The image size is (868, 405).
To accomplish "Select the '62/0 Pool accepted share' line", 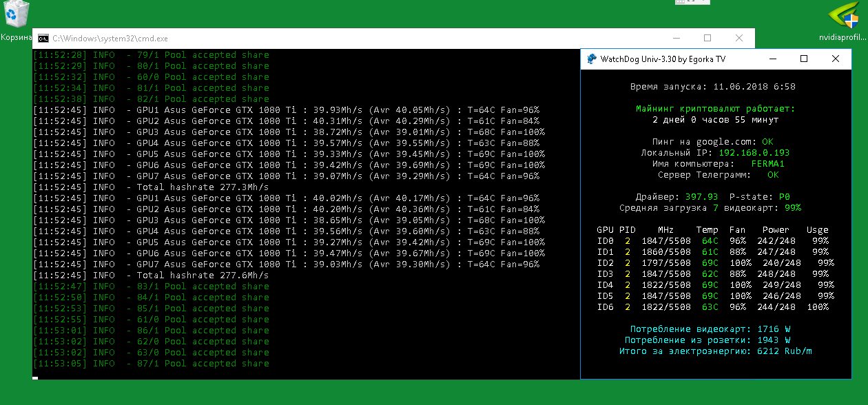I will 151,342.
